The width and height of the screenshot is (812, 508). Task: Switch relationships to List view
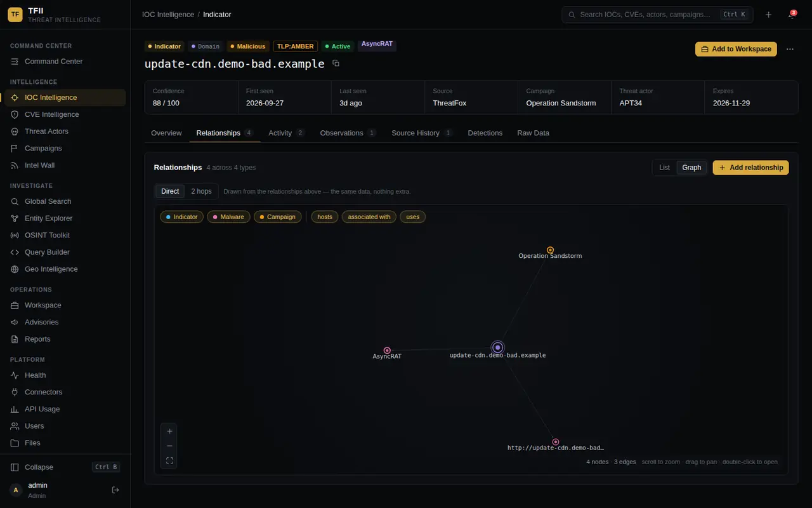point(664,168)
